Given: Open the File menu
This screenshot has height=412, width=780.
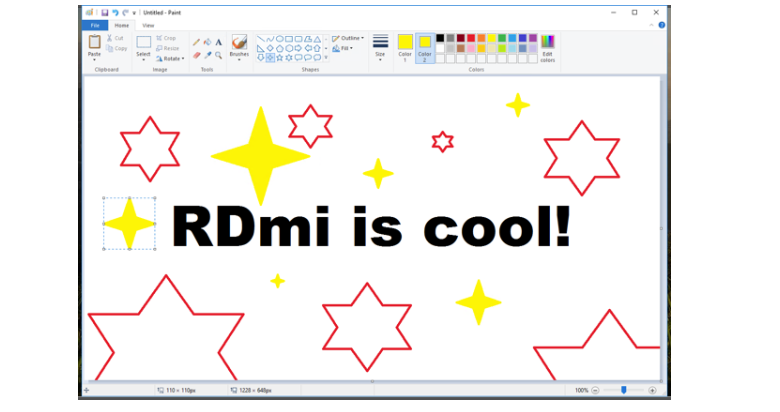Looking at the screenshot, I should coord(94,24).
